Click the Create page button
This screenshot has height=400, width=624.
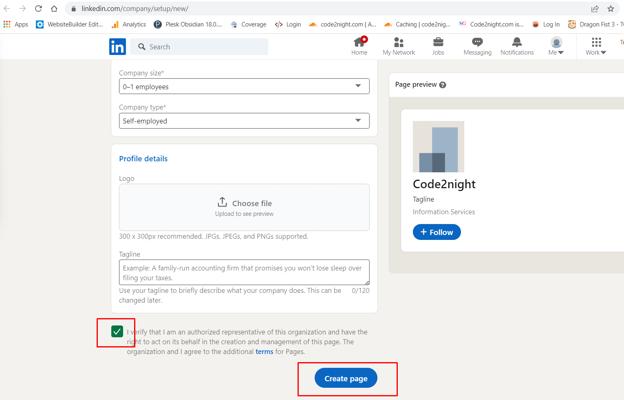coord(346,378)
